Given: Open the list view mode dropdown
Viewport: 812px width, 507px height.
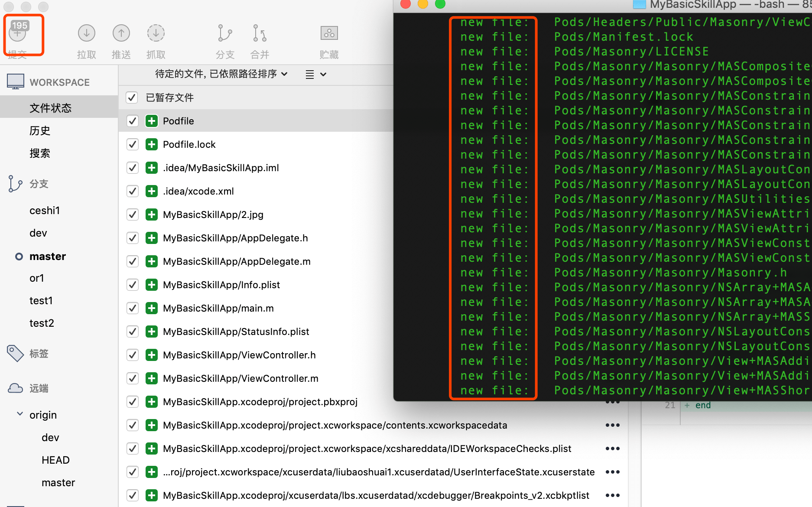Looking at the screenshot, I should pos(316,75).
